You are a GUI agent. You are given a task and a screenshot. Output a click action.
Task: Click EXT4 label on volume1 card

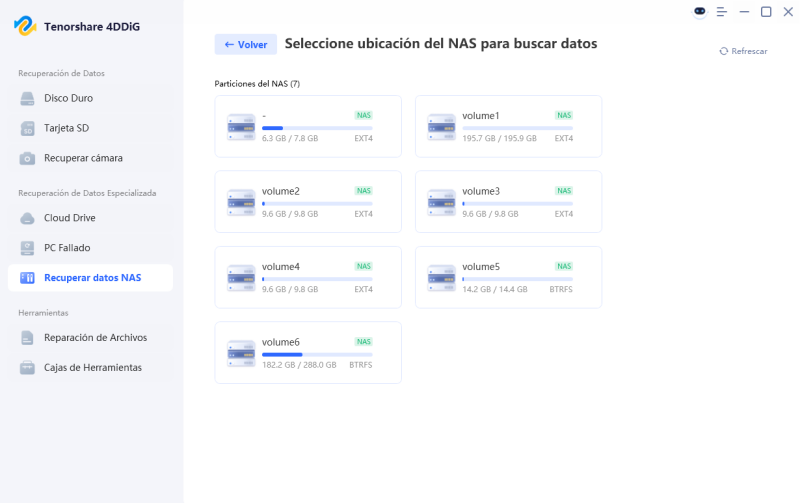(564, 138)
